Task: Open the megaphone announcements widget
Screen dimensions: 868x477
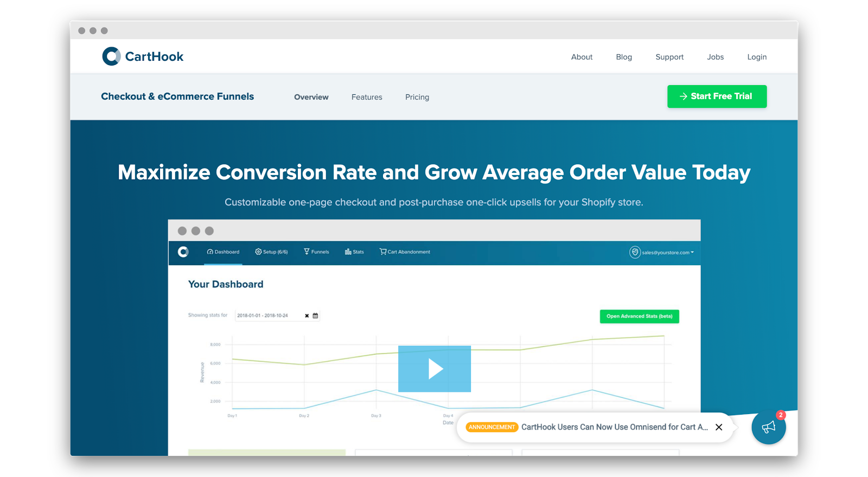Action: click(x=768, y=427)
